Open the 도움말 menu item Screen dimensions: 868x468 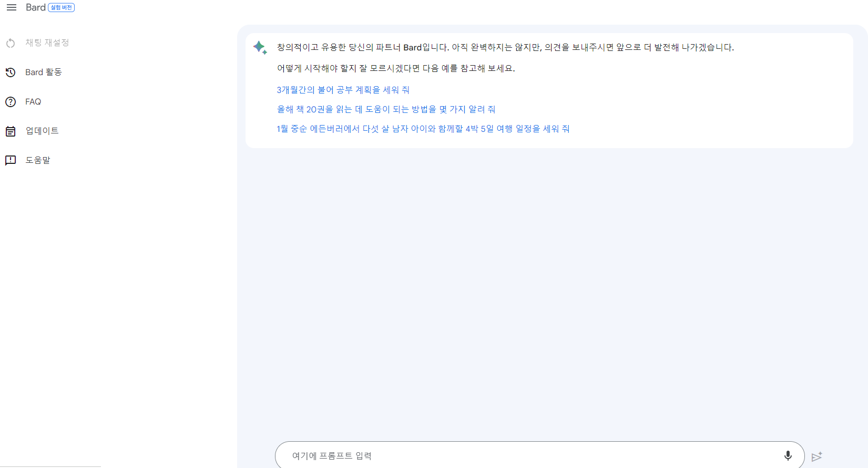click(38, 160)
